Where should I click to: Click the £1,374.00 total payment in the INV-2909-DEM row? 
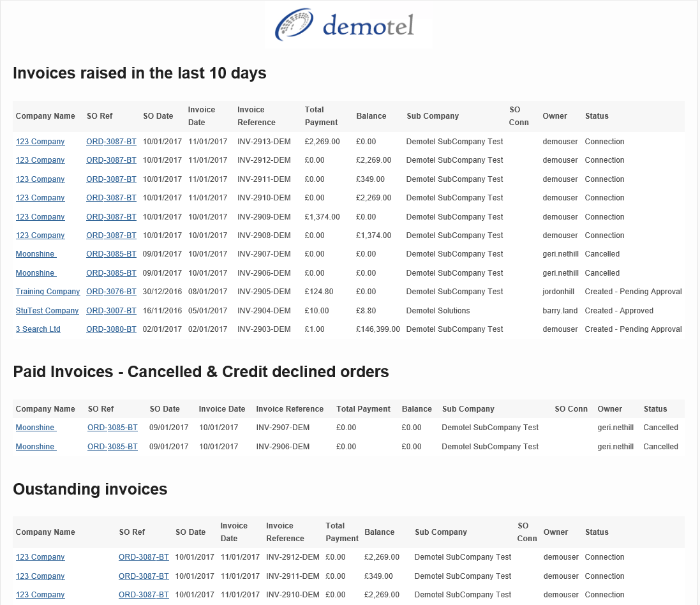322,217
